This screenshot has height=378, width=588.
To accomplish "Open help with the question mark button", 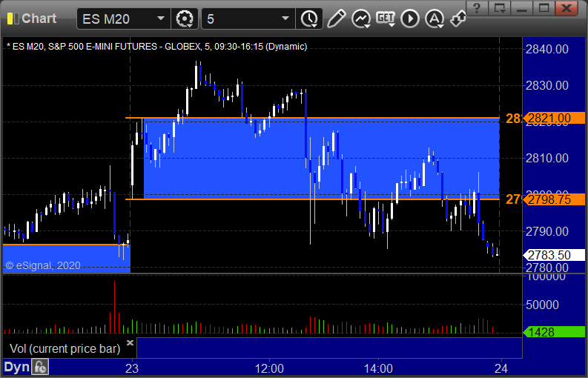I will tap(477, 7).
